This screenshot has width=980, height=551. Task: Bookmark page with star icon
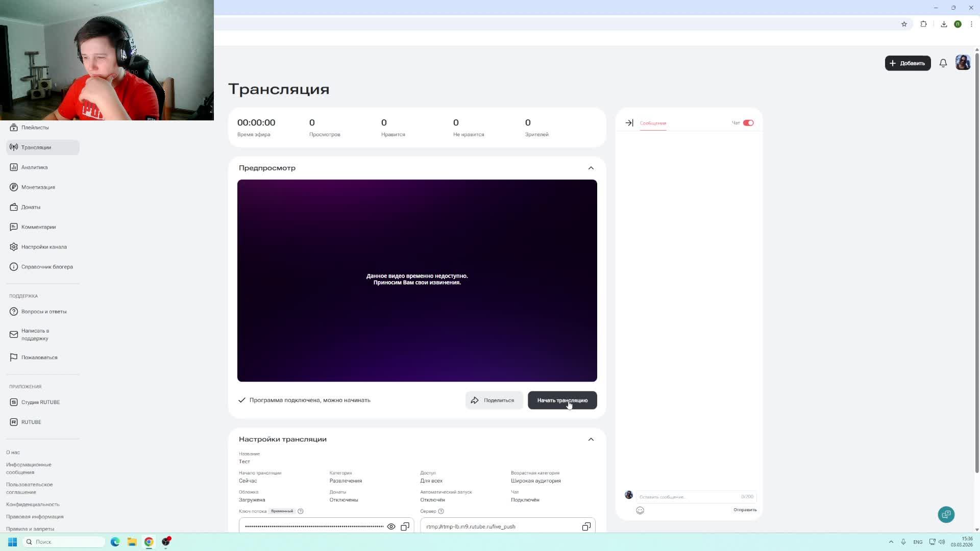(x=904, y=24)
